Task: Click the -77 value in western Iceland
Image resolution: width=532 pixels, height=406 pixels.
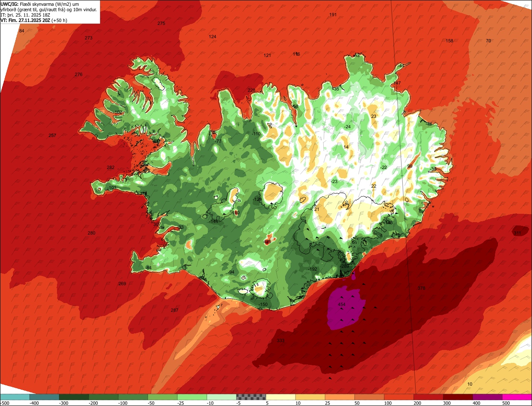Action: 218,141
